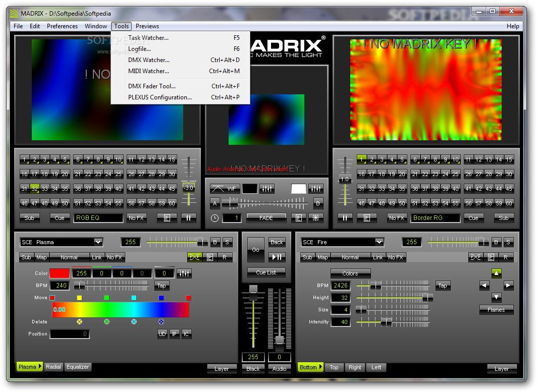The image size is (537, 392).
Task: Open description note icon beside Border RG
Action: [x=366, y=218]
